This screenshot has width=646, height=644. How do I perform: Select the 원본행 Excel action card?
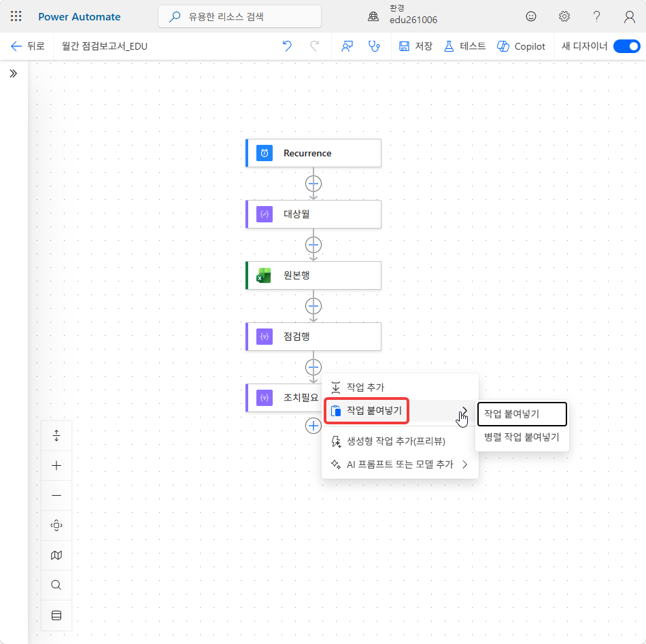tap(313, 275)
